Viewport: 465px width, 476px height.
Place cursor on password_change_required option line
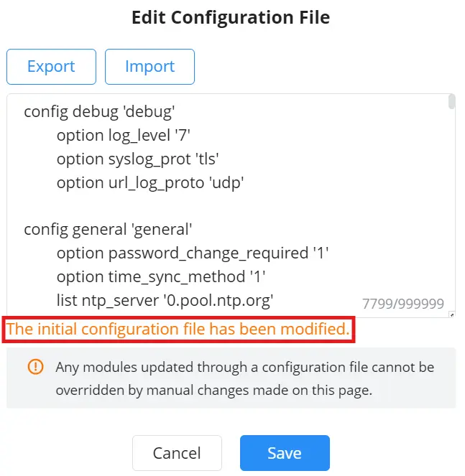(193, 253)
